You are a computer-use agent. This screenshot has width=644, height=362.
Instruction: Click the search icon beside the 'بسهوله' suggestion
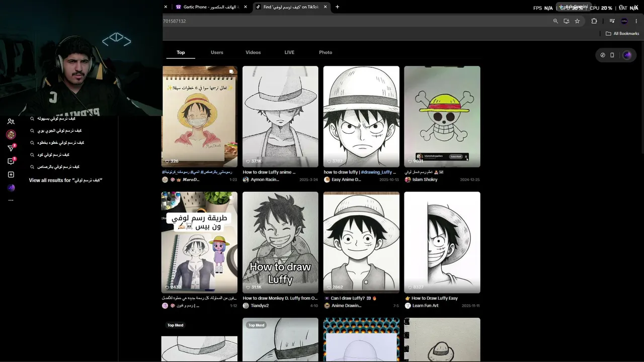pyautogui.click(x=32, y=119)
